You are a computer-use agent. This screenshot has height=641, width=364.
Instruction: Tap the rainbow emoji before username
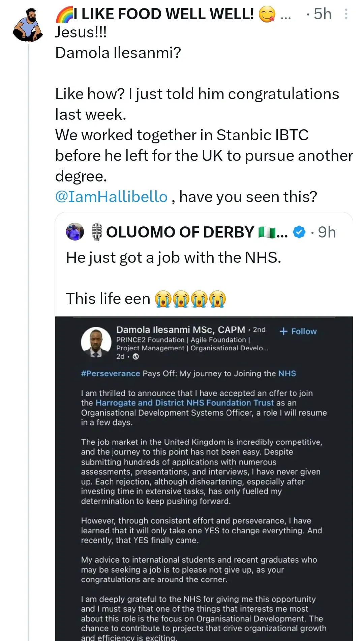click(64, 14)
